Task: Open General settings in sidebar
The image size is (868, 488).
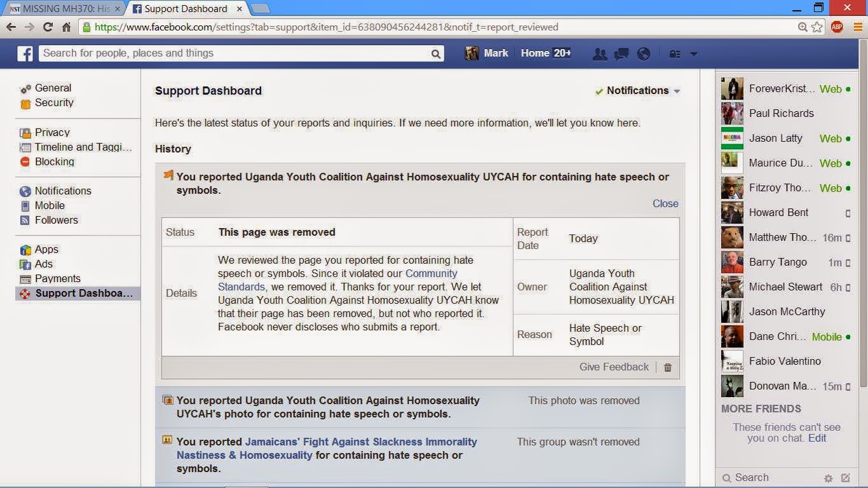Action: (x=53, y=88)
